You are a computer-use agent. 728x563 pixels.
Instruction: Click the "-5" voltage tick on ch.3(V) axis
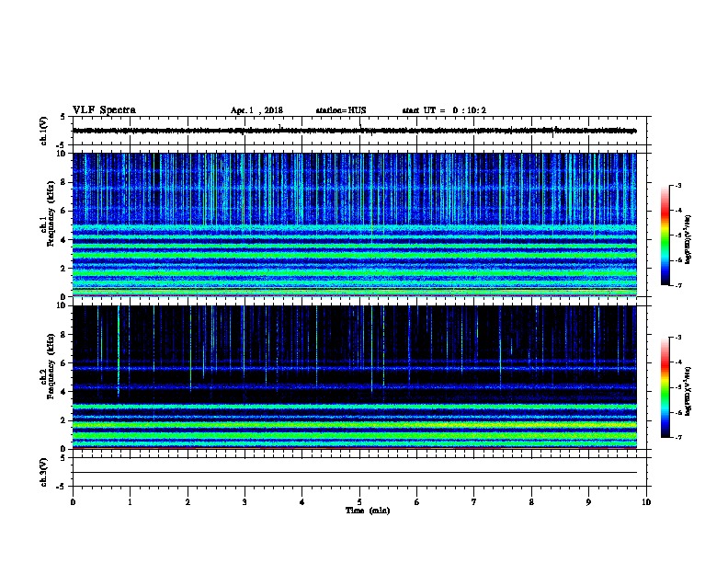[62, 487]
